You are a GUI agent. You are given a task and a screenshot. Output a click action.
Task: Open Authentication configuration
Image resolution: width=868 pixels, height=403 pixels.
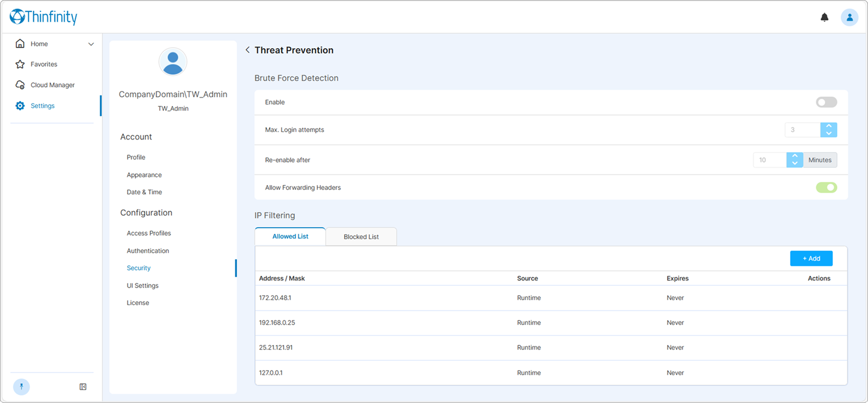click(x=148, y=251)
